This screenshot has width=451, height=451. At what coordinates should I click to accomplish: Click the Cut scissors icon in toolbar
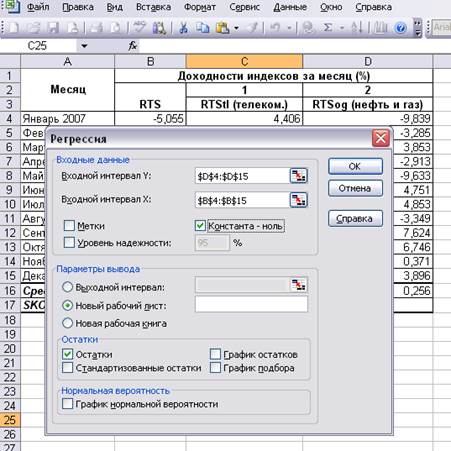[183, 28]
